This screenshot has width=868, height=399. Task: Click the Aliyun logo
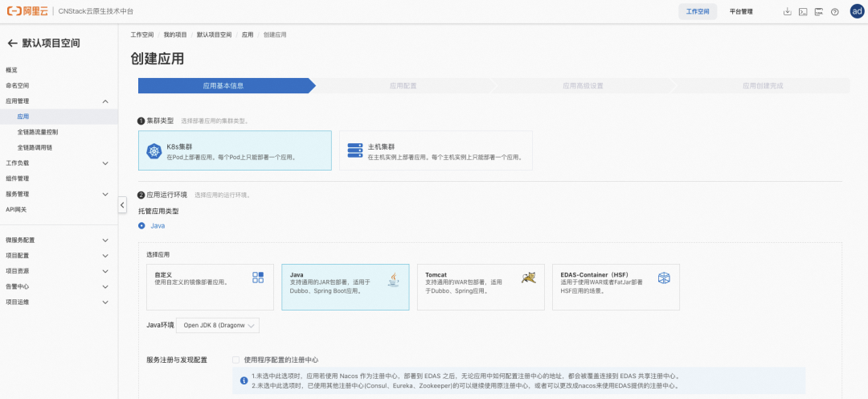coord(27,11)
